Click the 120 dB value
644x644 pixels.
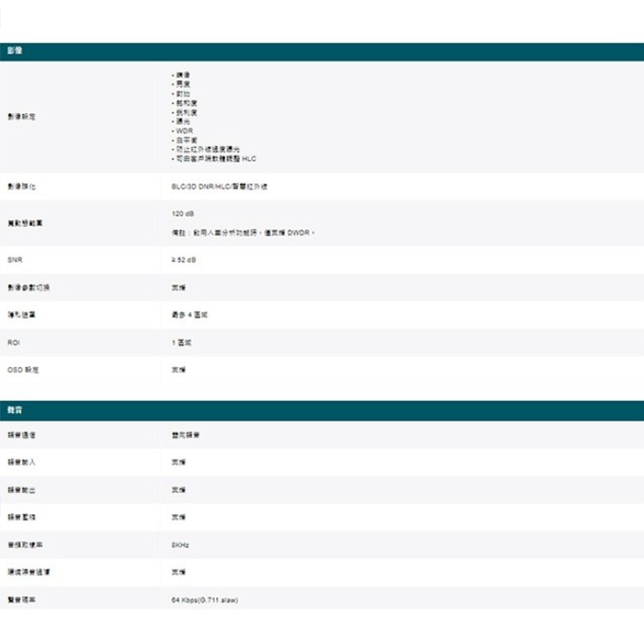[x=183, y=213]
